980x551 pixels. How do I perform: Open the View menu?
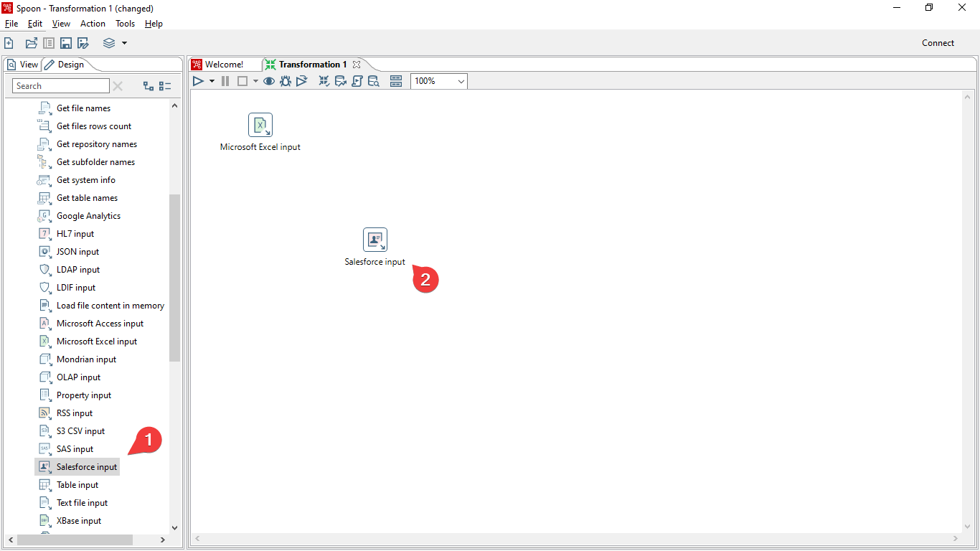tap(61, 24)
